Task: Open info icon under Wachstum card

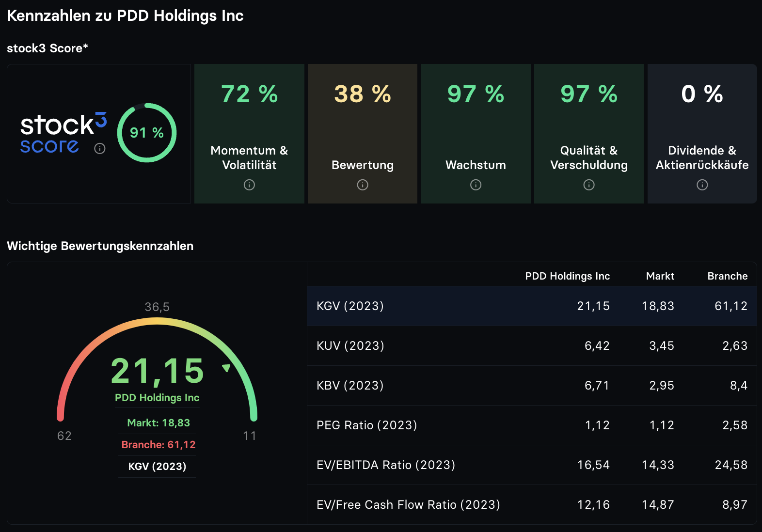Action: (x=476, y=185)
